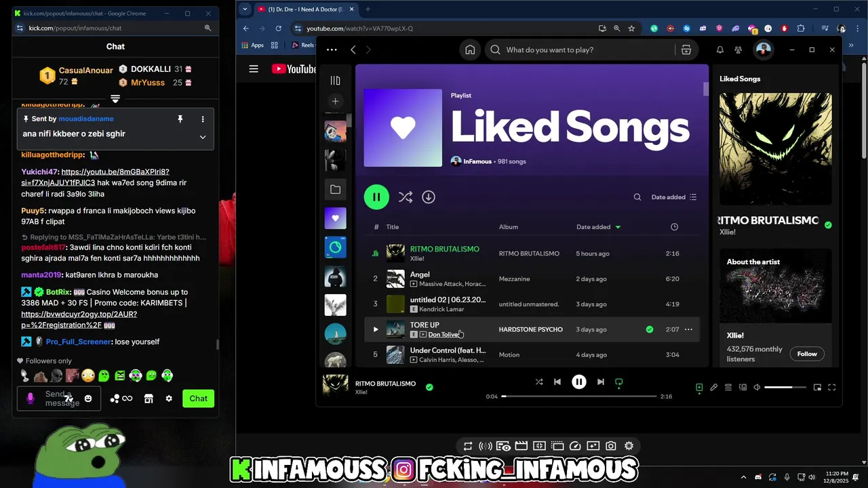Sort by the Date added column header
The image size is (868, 488).
pyautogui.click(x=598, y=227)
